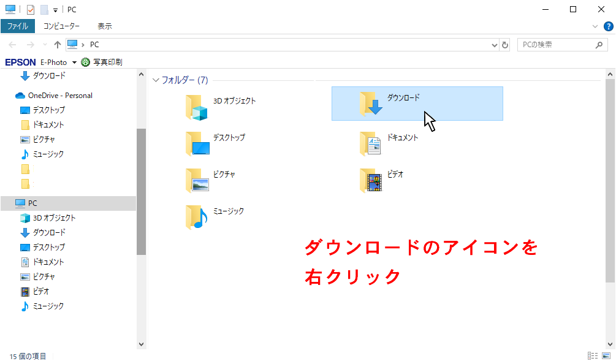
Task: Select ドキュメント under PC in sidebar
Action: [42, 262]
